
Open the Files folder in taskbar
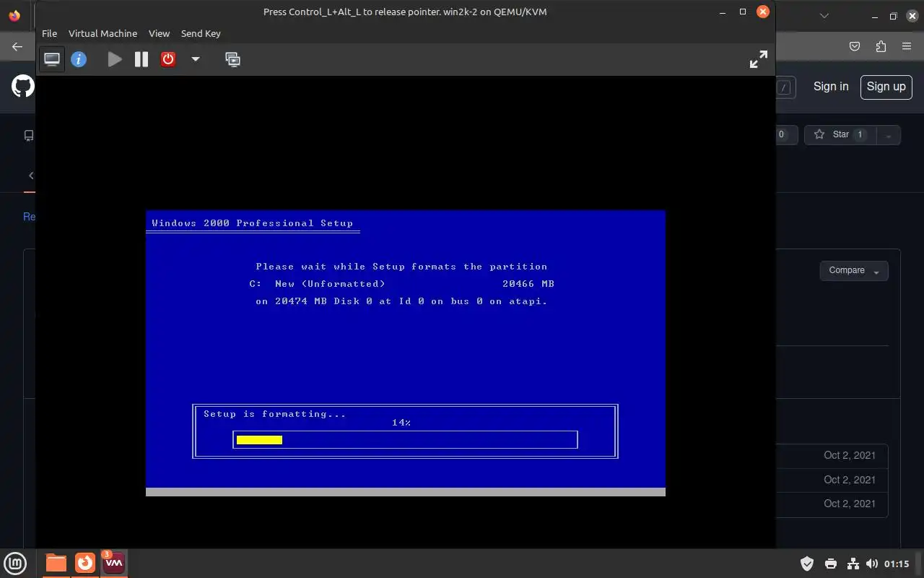pyautogui.click(x=56, y=563)
